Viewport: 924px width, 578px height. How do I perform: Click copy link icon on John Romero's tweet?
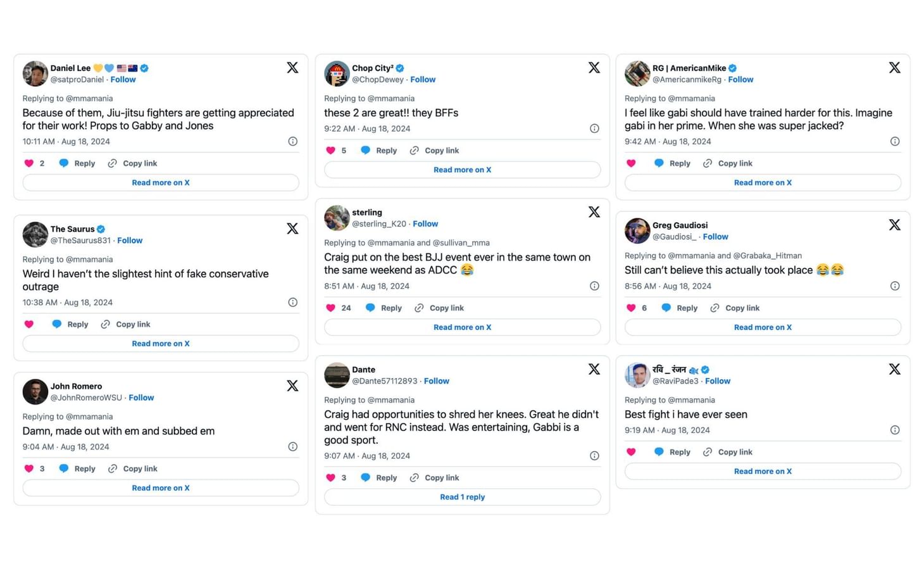coord(113,469)
